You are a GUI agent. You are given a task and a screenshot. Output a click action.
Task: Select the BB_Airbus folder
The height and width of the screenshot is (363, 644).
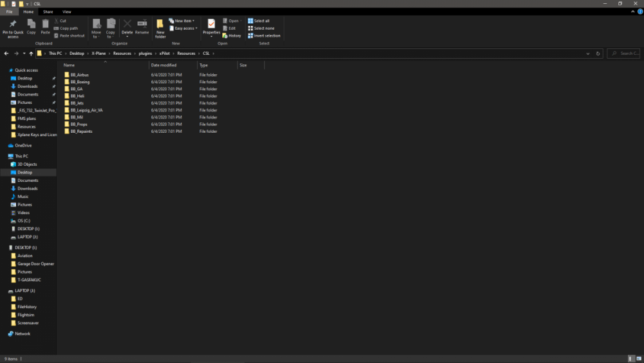tap(80, 75)
